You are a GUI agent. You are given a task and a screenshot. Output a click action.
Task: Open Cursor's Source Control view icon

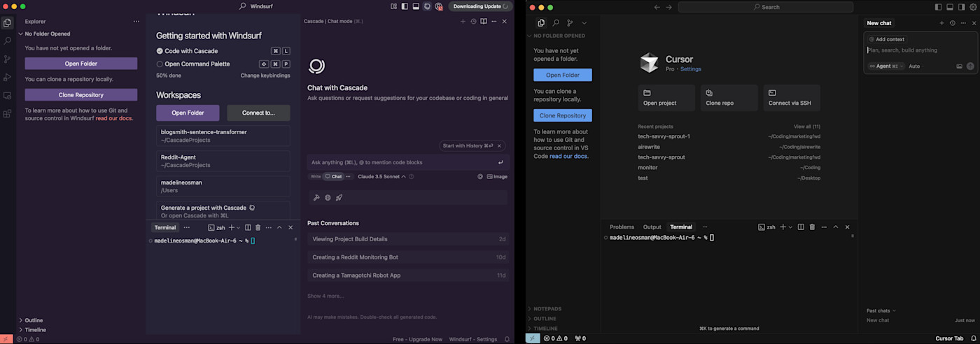[570, 23]
